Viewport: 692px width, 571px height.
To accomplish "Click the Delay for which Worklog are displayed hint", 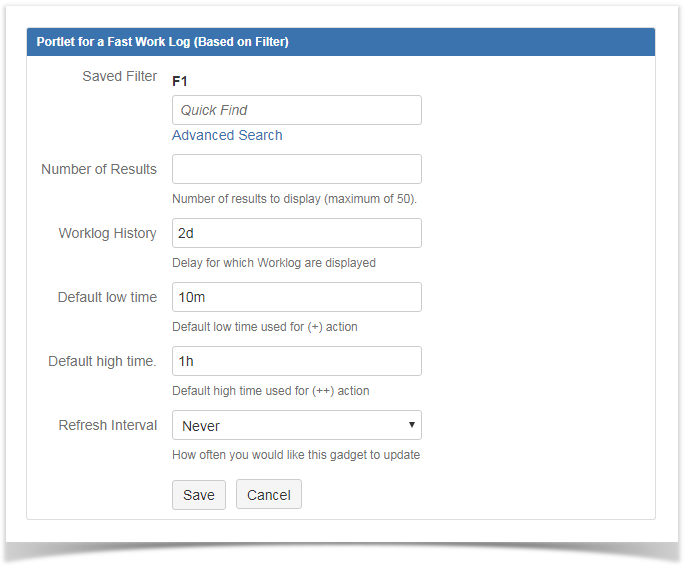I will [273, 263].
